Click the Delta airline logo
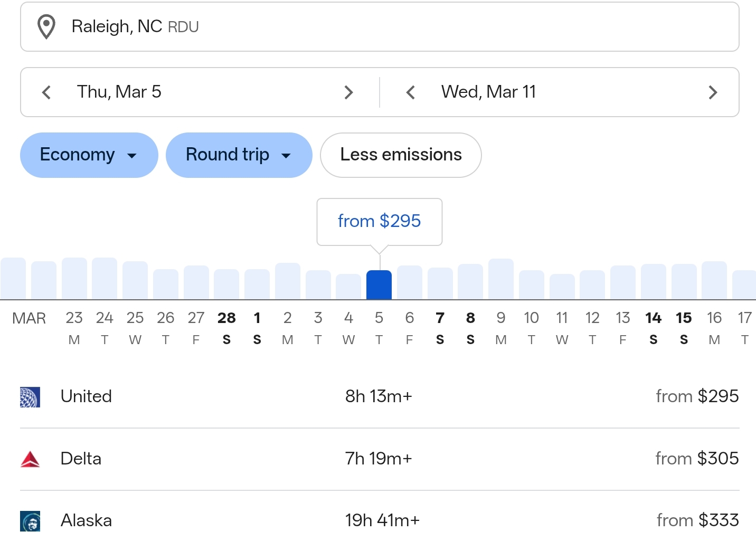This screenshot has height=560, width=756. coord(30,459)
